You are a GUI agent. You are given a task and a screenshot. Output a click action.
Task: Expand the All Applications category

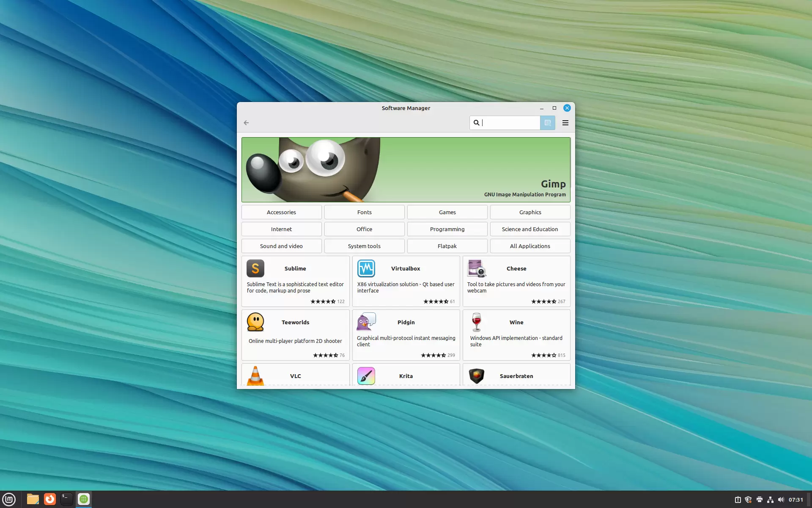tap(529, 245)
